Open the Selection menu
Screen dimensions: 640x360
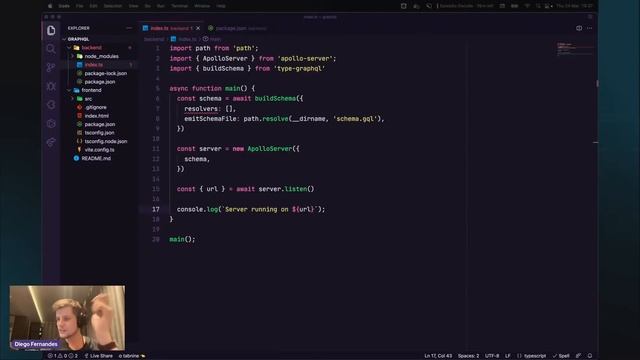pos(113,6)
